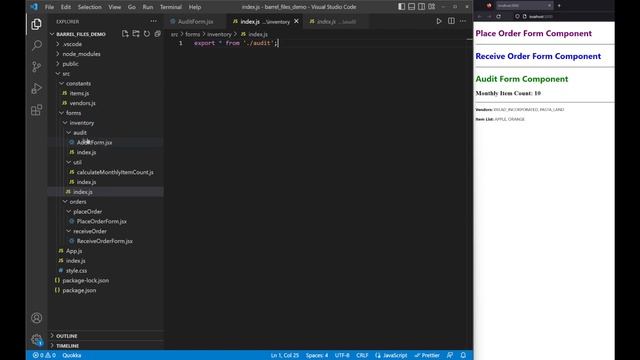Open the Customize Layout icon
The height and width of the screenshot is (360, 640).
[431, 7]
